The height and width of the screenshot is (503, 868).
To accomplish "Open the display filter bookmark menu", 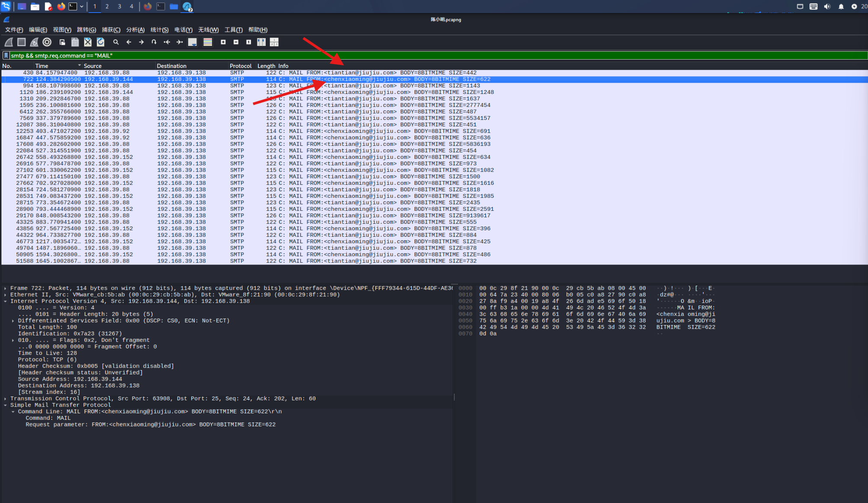I will 6,55.
